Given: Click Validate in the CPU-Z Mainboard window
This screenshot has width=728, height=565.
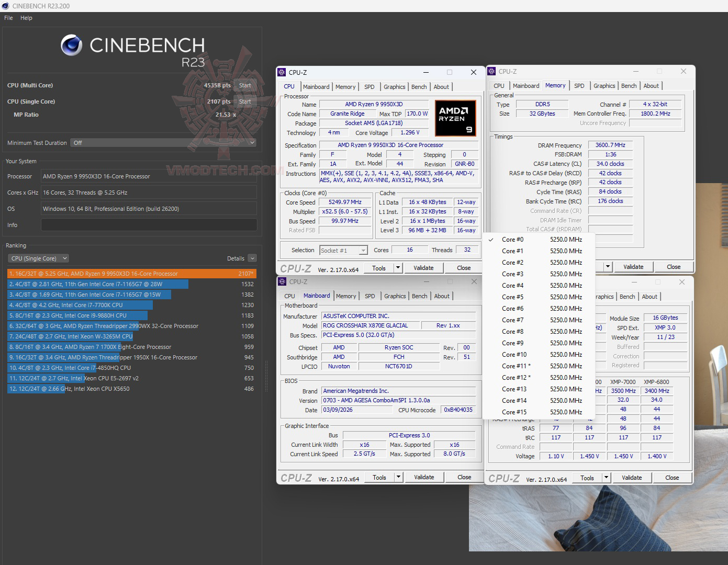Looking at the screenshot, I should pyautogui.click(x=424, y=477).
